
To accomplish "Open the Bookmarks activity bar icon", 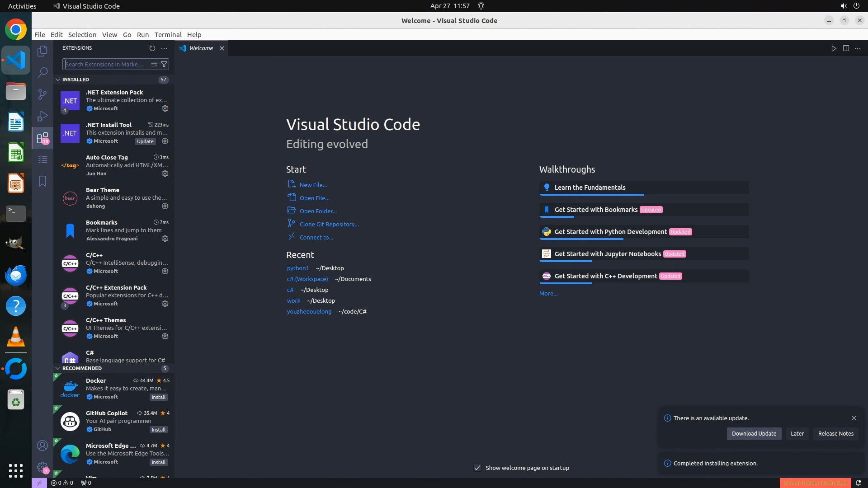I will pyautogui.click(x=42, y=181).
